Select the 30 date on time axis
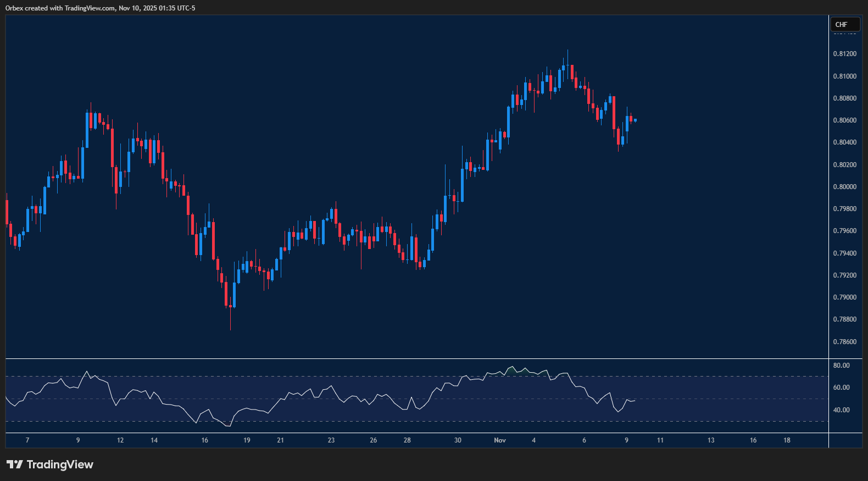Image resolution: width=868 pixels, height=481 pixels. coord(458,440)
